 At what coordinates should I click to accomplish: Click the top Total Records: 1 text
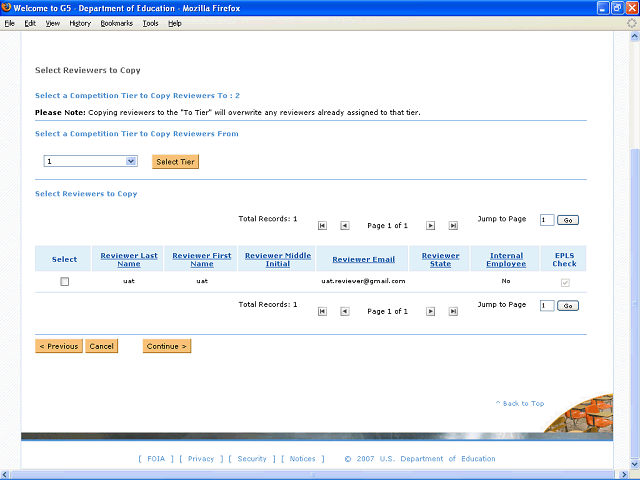[x=268, y=219]
